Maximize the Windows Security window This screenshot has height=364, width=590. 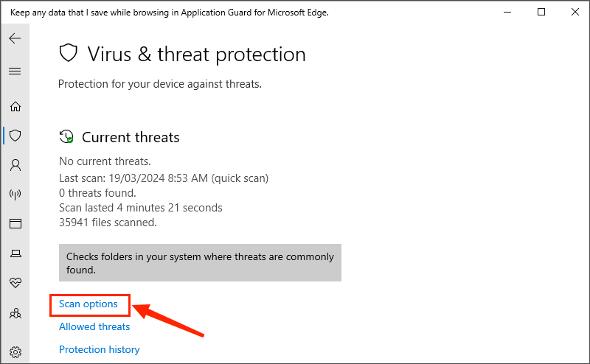point(541,12)
